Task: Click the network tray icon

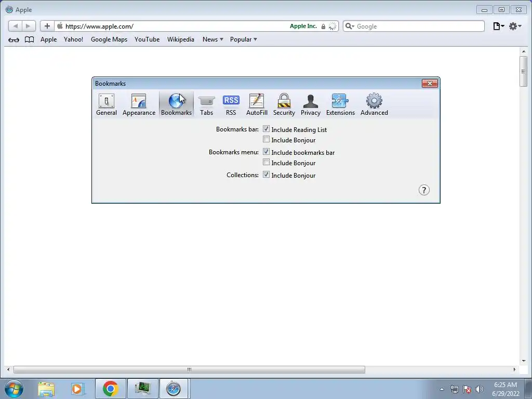Action: [x=454, y=389]
